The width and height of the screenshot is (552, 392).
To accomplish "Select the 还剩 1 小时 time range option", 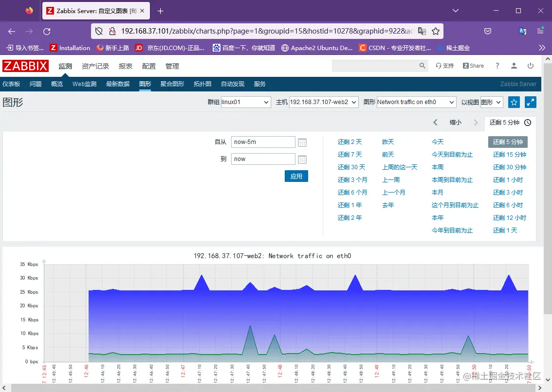I will [509, 179].
